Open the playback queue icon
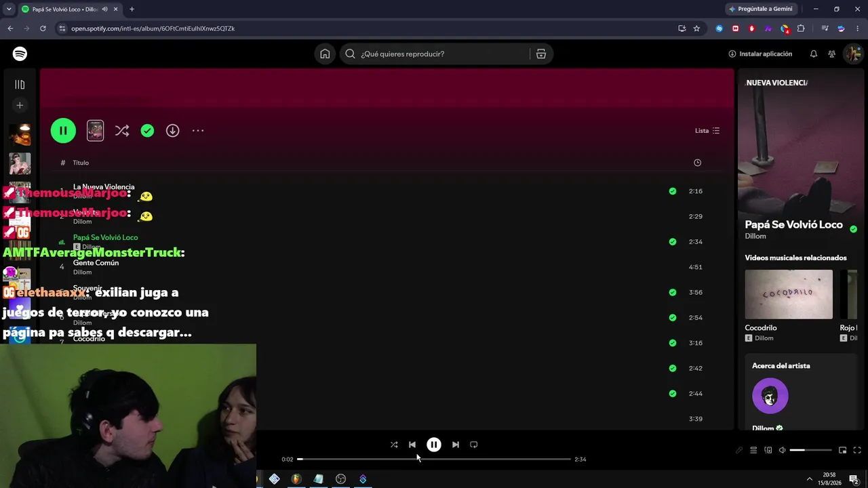This screenshot has height=488, width=868. pos(753,450)
